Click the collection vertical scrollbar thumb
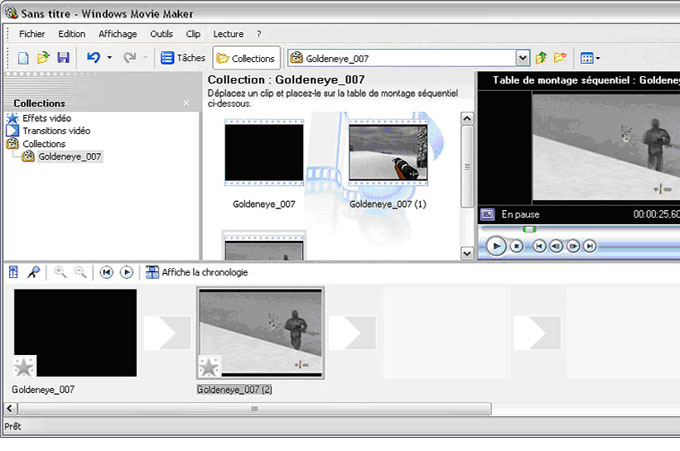Viewport: 680px width, 451px height. pyautogui.click(x=467, y=167)
